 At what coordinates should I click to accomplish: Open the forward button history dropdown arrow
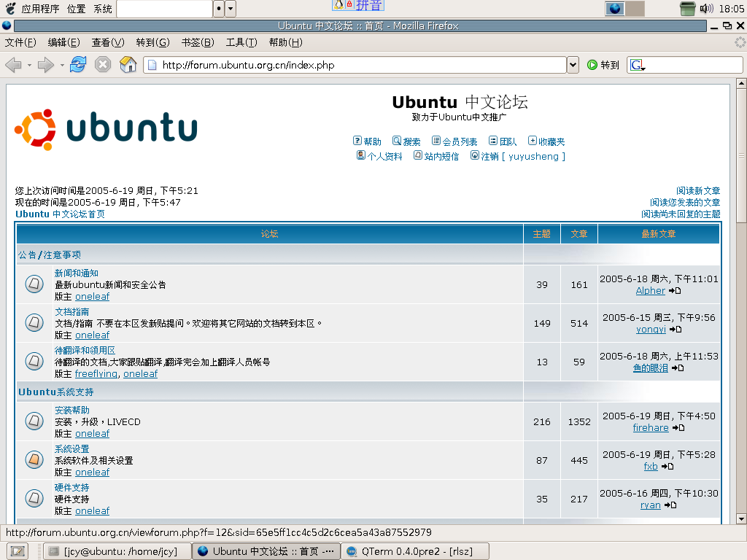click(x=62, y=65)
